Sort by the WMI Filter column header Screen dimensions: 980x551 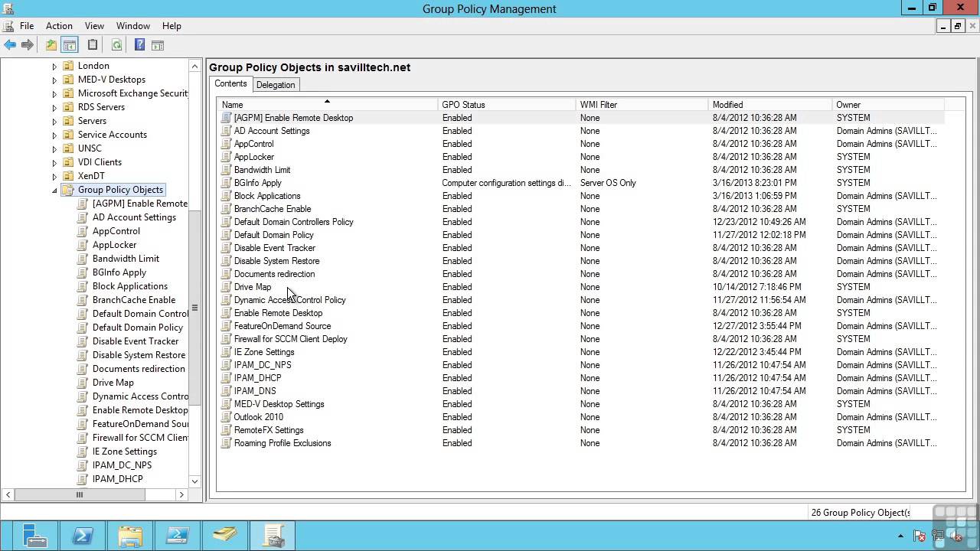coord(642,105)
